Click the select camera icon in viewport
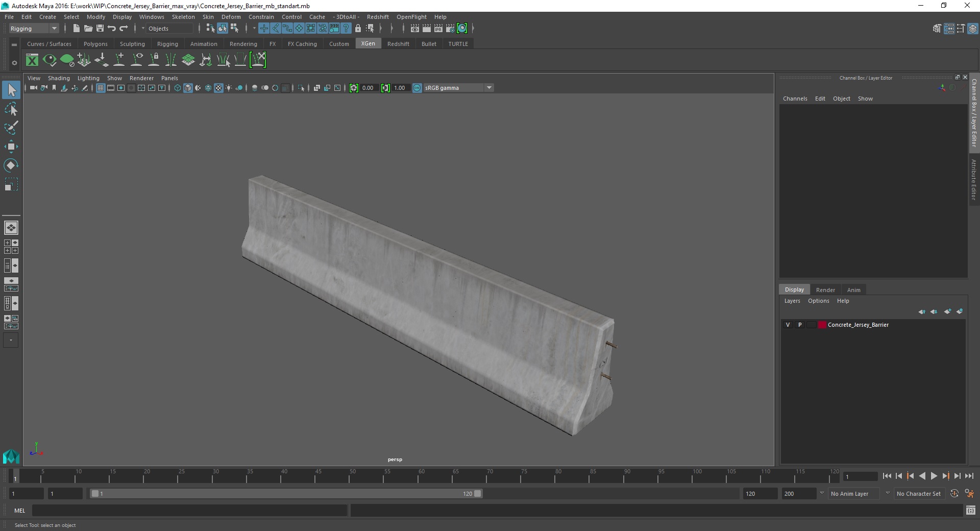The height and width of the screenshot is (531, 980). pyautogui.click(x=33, y=88)
